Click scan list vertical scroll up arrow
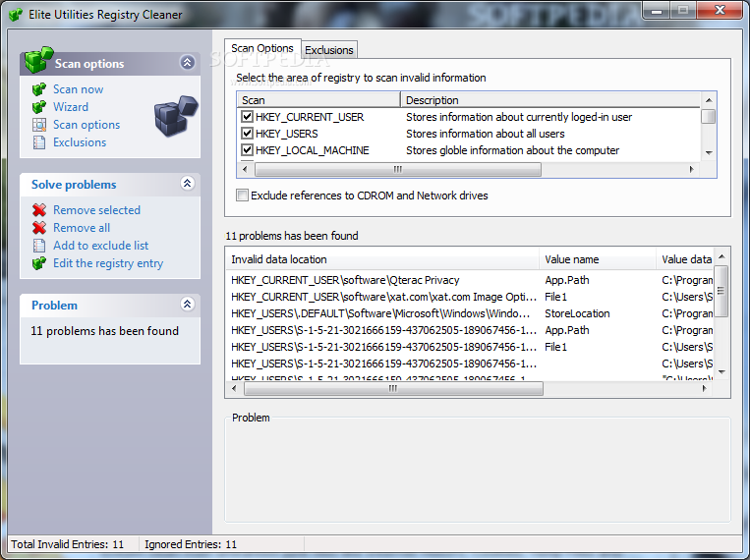The height and width of the screenshot is (560, 750). pos(709,100)
